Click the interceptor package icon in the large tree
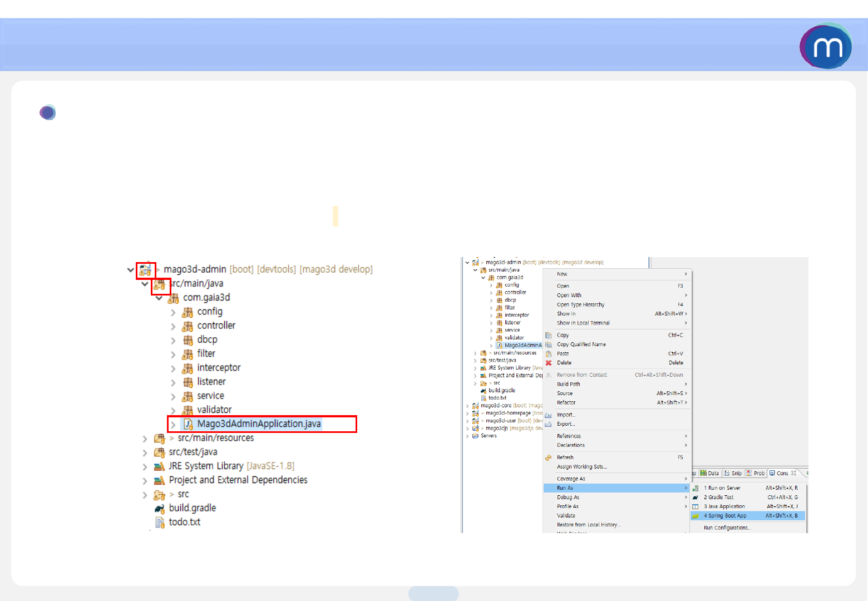This screenshot has width=868, height=601. [188, 368]
